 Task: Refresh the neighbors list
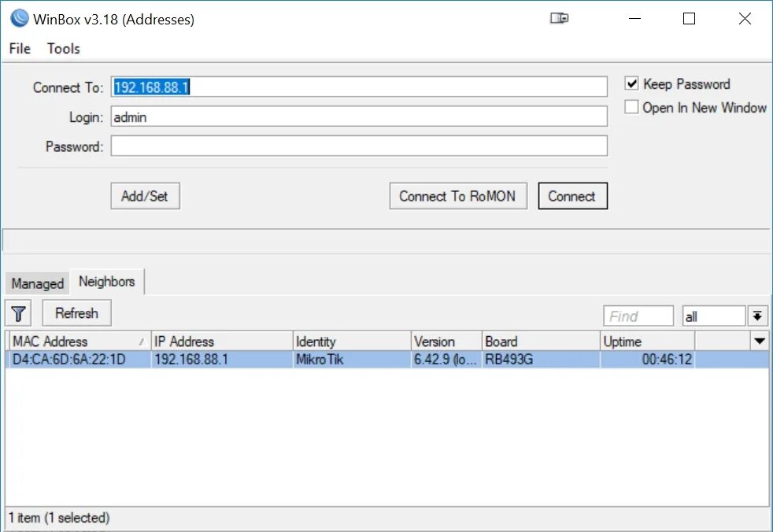coord(77,313)
